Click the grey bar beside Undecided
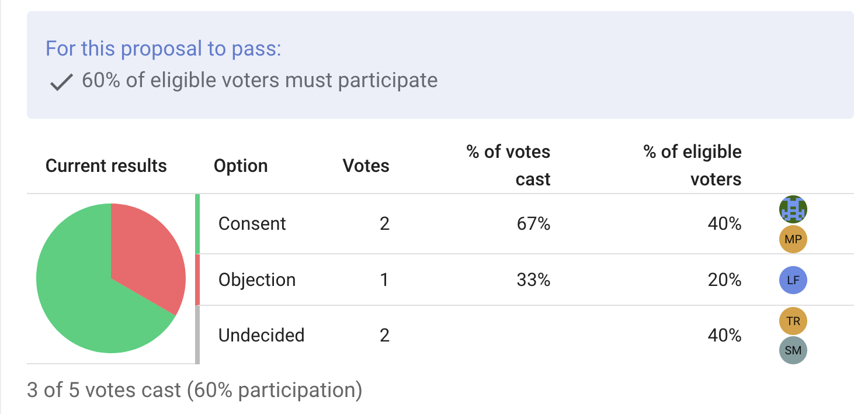 click(x=197, y=335)
